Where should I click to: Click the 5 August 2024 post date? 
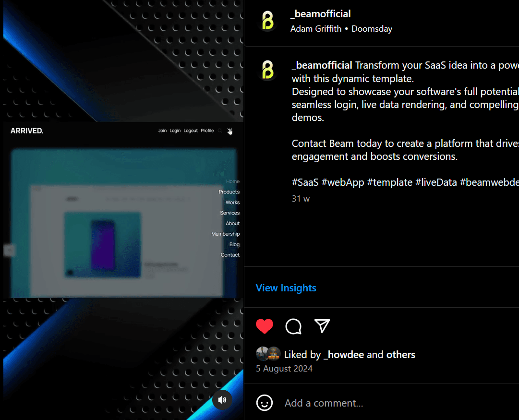coord(284,368)
